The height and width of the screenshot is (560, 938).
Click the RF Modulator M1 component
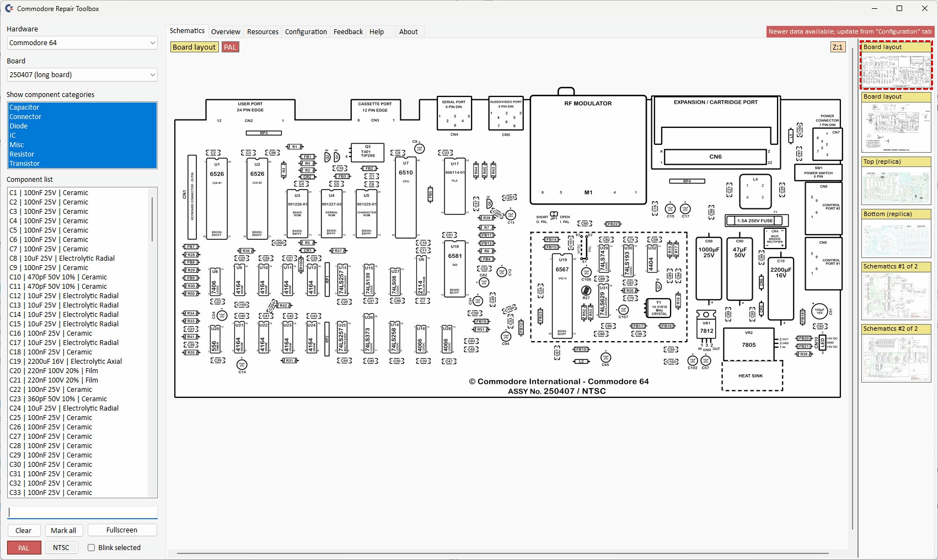[x=588, y=149]
